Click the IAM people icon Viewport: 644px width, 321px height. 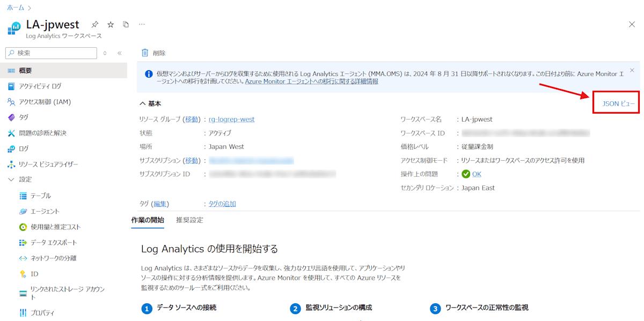[x=11, y=102]
